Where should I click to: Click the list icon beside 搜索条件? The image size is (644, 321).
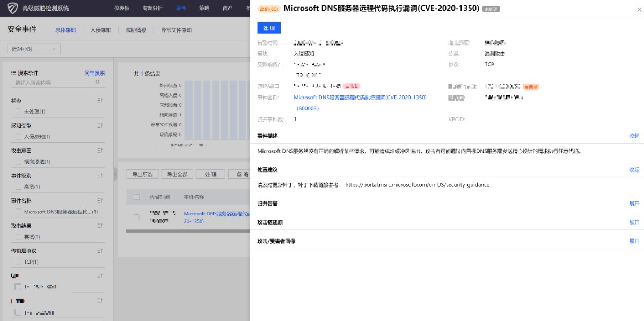click(13, 73)
